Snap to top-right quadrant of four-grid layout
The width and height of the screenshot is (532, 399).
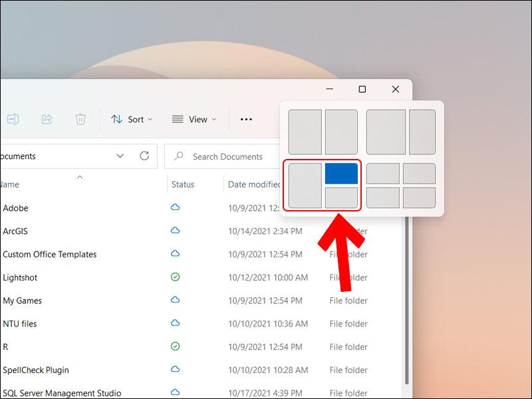(x=419, y=174)
